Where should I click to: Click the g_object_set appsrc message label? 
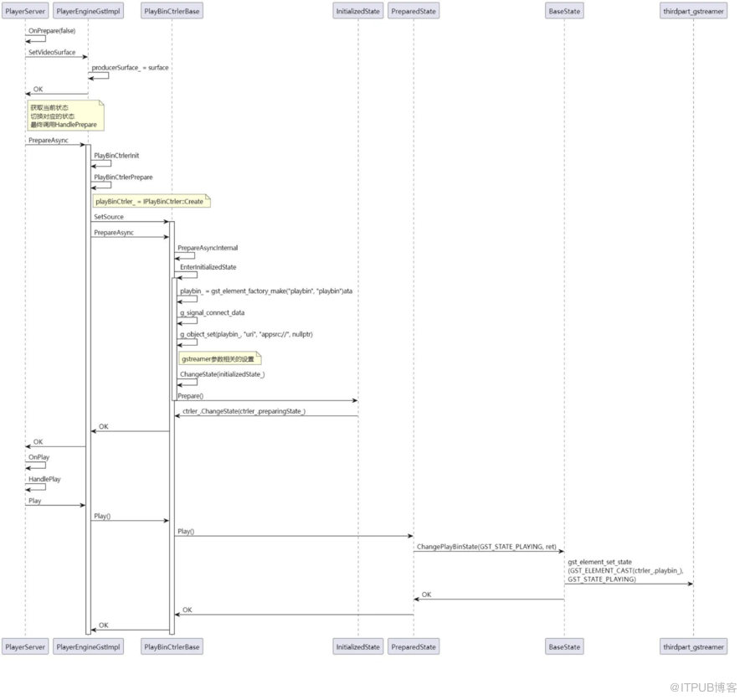[x=246, y=335]
